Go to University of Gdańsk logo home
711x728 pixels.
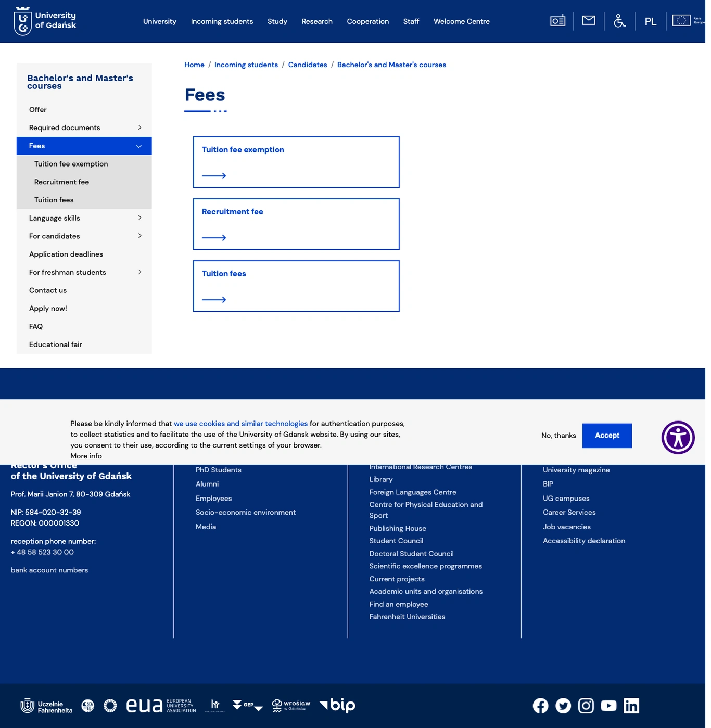pyautogui.click(x=45, y=21)
